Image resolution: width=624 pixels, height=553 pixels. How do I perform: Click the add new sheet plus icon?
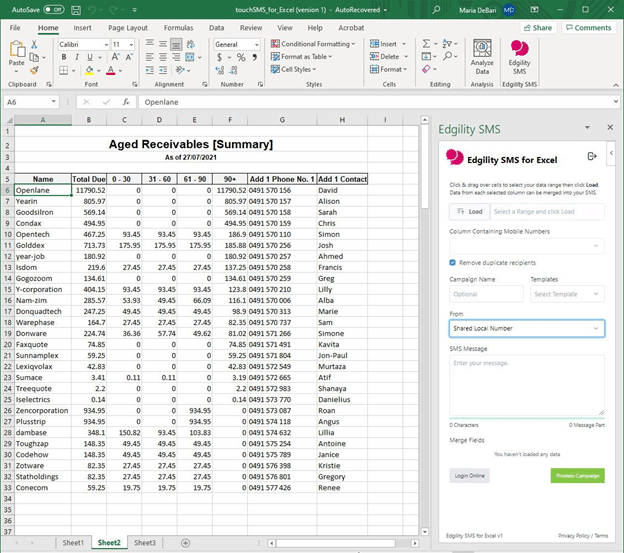185,542
